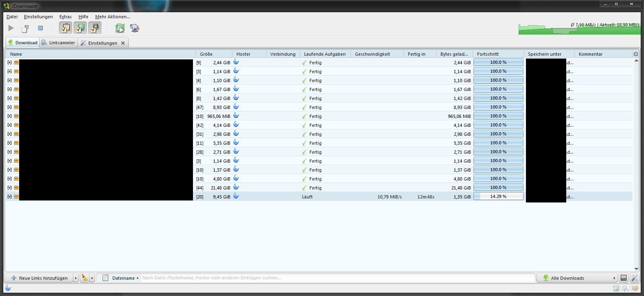Open the Datei menu

[x=12, y=17]
